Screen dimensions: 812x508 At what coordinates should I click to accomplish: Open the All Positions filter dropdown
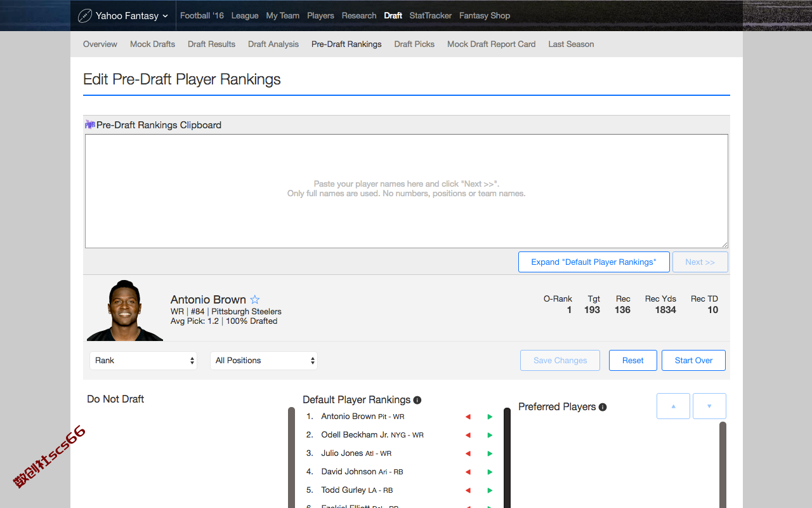pos(264,360)
